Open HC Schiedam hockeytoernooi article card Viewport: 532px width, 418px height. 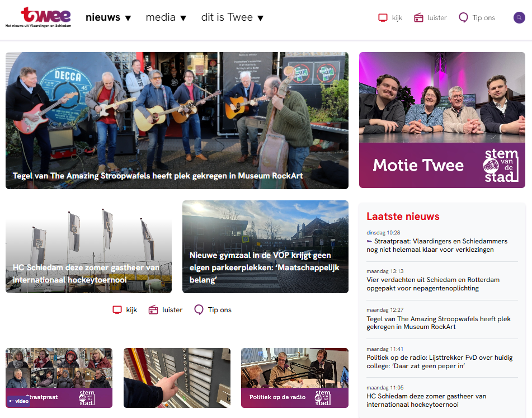88,247
